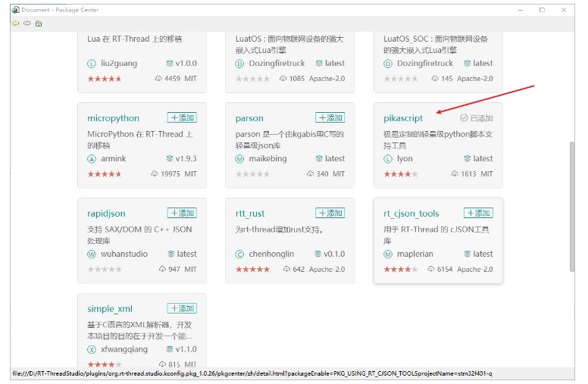Click author name chenhonglin
The width and height of the screenshot is (588, 384).
point(271,254)
